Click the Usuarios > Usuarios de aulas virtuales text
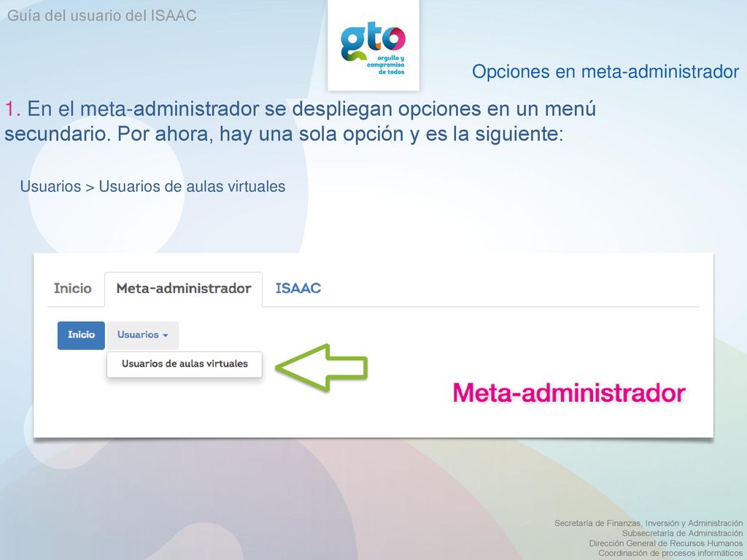Image resolution: width=747 pixels, height=560 pixels. pos(152,187)
